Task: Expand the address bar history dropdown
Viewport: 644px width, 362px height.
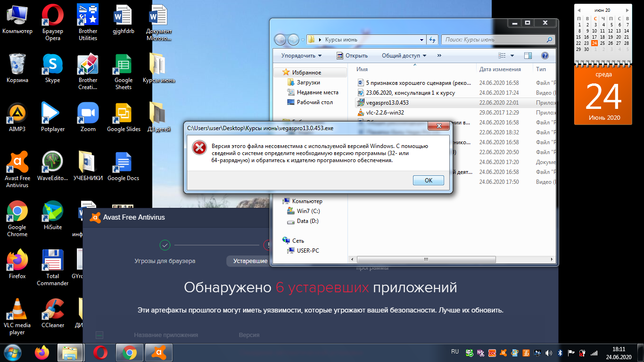Action: coord(421,40)
